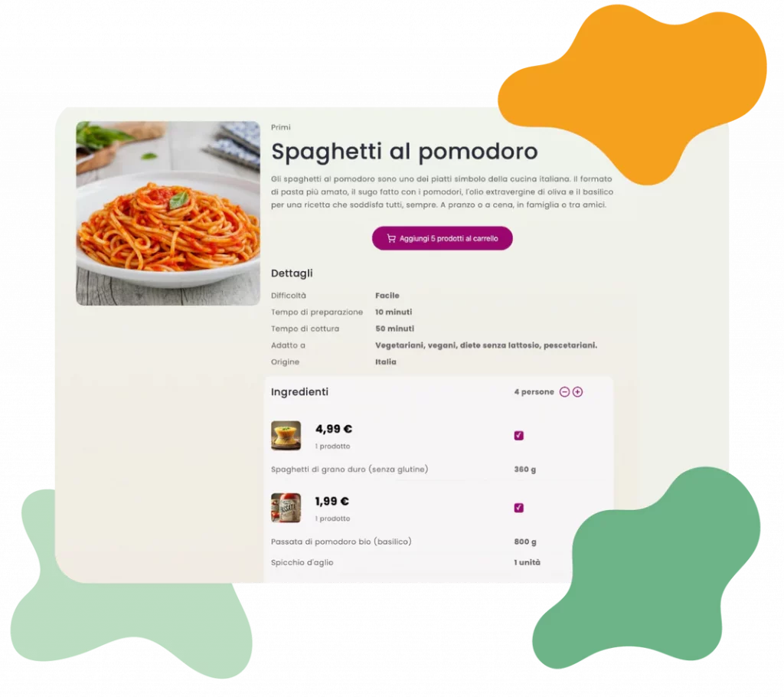Click the 1,99 € price
Image resolution: width=784 pixels, height=697 pixels.
tap(332, 501)
